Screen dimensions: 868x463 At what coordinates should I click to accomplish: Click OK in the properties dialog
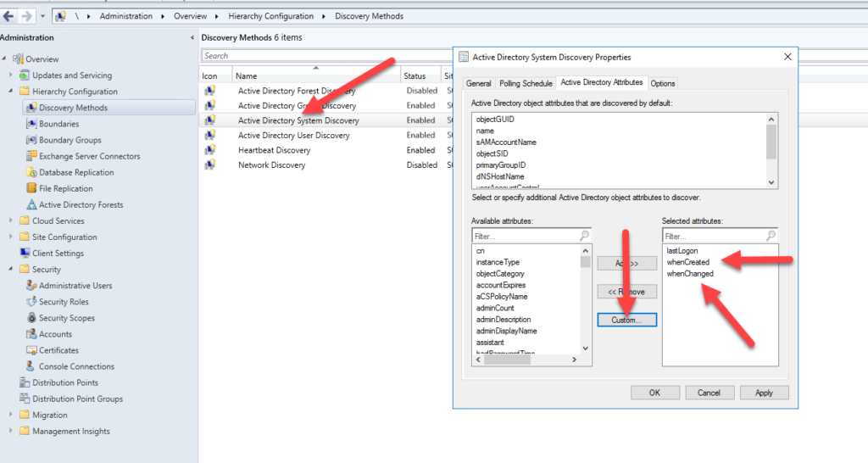tap(655, 393)
